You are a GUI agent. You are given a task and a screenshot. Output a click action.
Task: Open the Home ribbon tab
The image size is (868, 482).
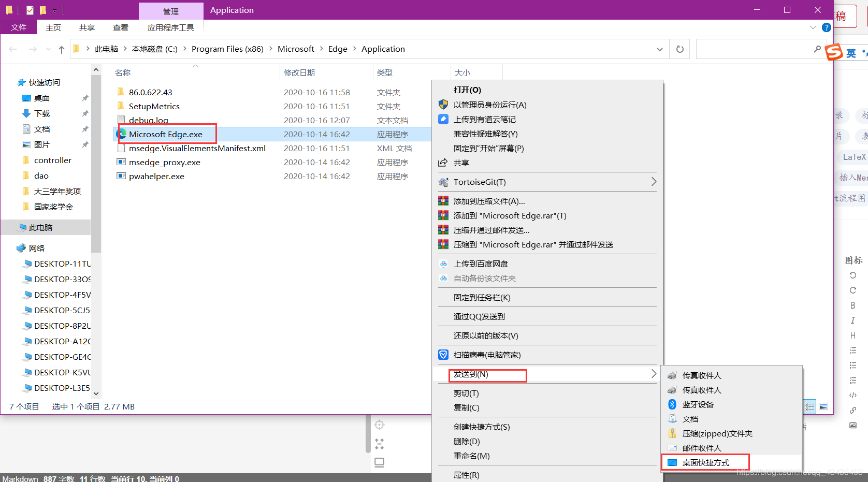tap(53, 27)
